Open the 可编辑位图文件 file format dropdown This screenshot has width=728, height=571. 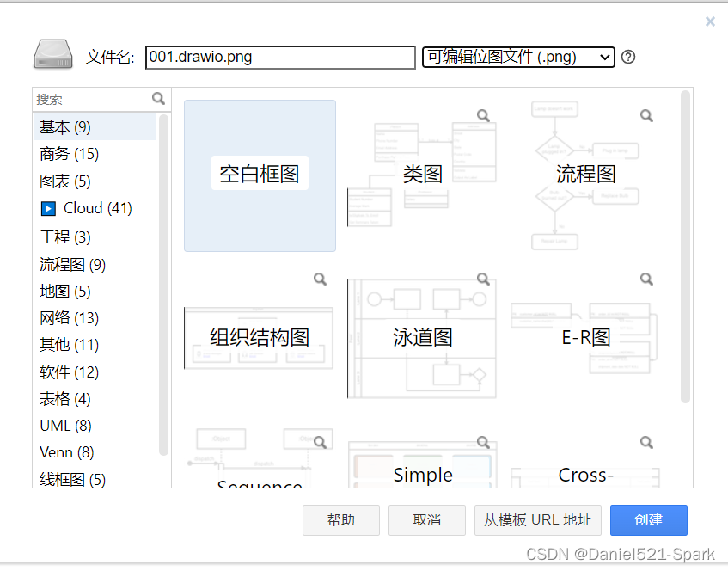[517, 57]
